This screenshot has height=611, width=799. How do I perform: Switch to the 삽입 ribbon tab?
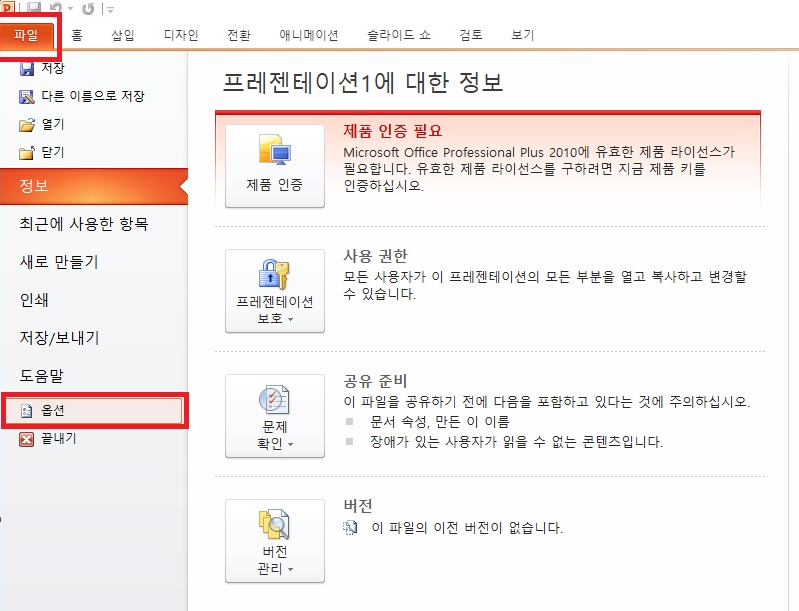(123, 35)
